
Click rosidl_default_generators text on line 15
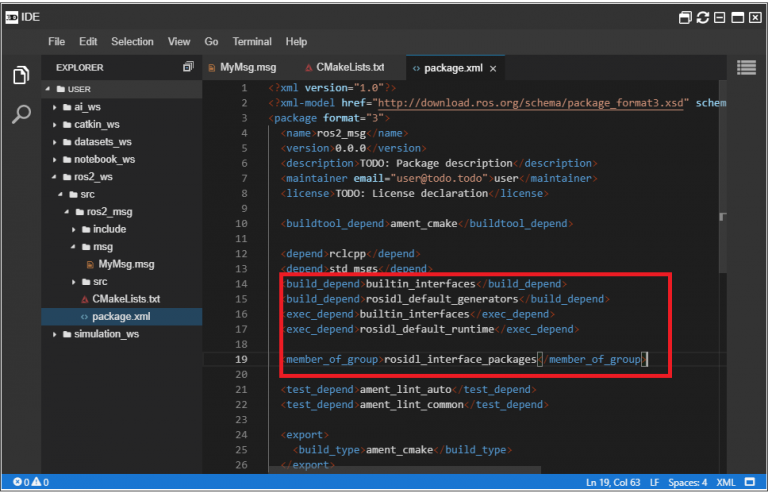pyautogui.click(x=442, y=299)
